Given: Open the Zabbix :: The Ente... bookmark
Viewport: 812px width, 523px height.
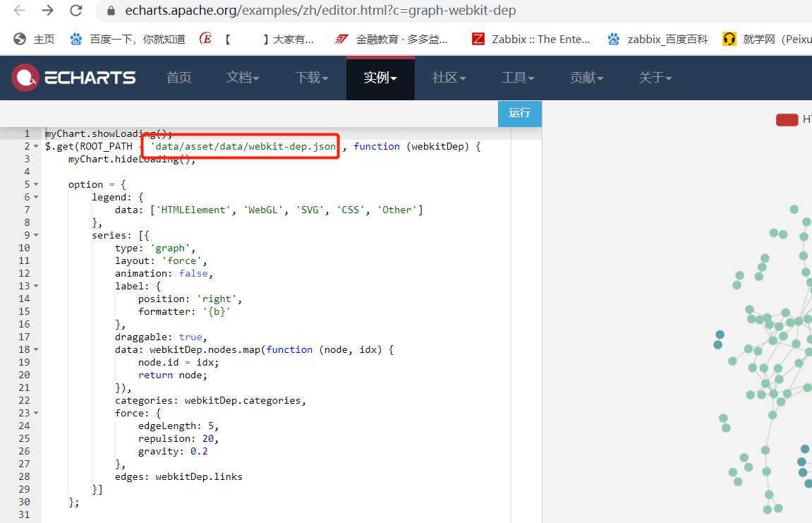Looking at the screenshot, I should [x=531, y=39].
